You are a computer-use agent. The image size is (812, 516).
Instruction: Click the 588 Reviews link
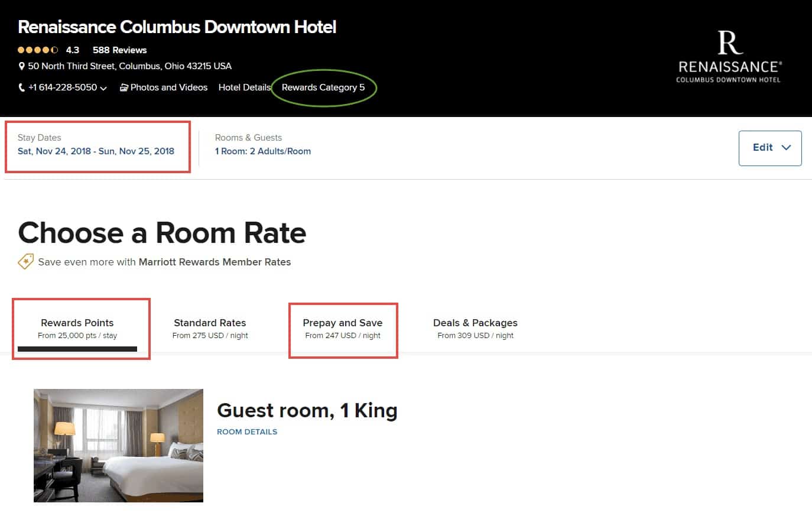click(119, 50)
